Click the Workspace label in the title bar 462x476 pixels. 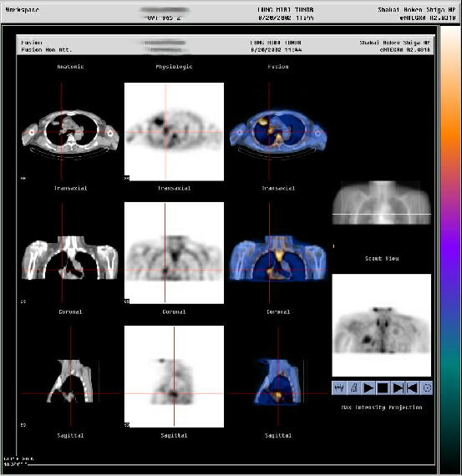point(23,10)
